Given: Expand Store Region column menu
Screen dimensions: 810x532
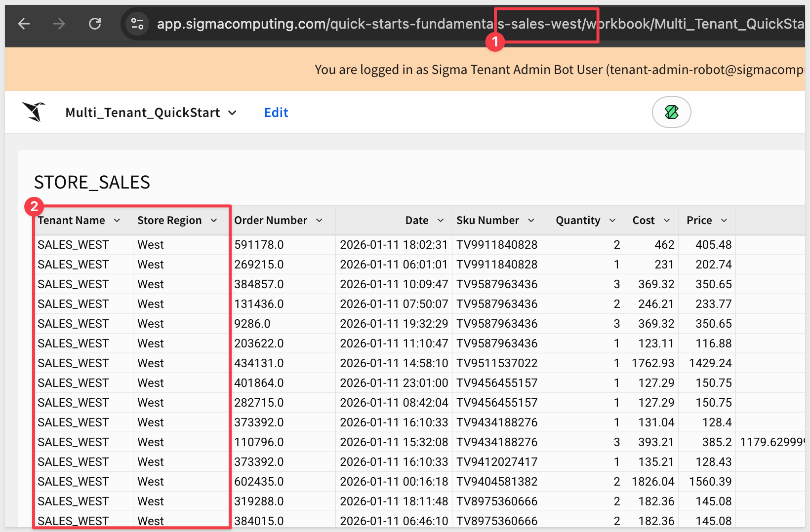Looking at the screenshot, I should coord(214,221).
